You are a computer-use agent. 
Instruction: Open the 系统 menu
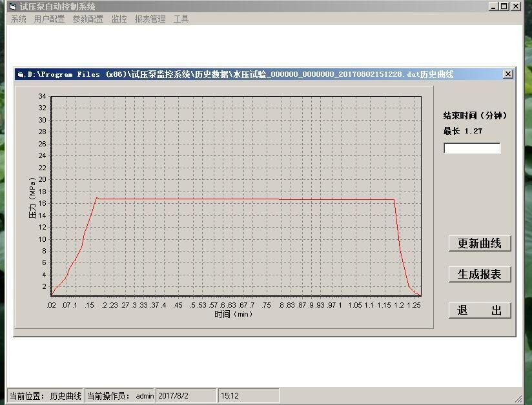pos(18,19)
